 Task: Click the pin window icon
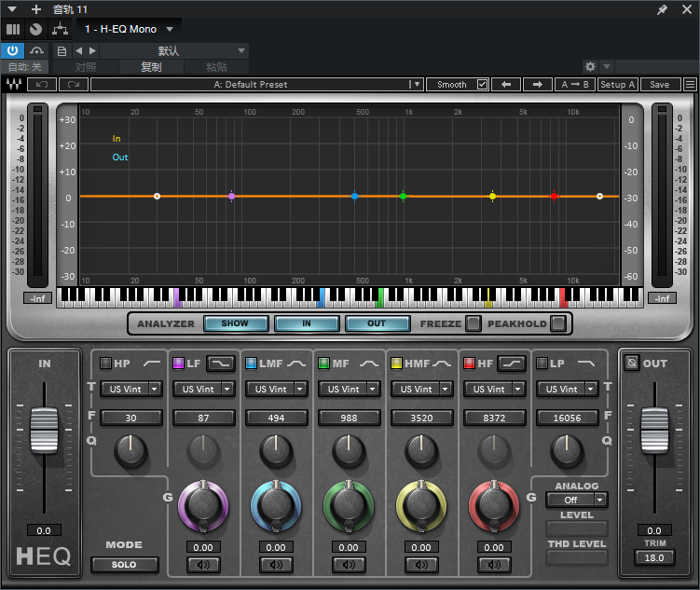pyautogui.click(x=662, y=9)
